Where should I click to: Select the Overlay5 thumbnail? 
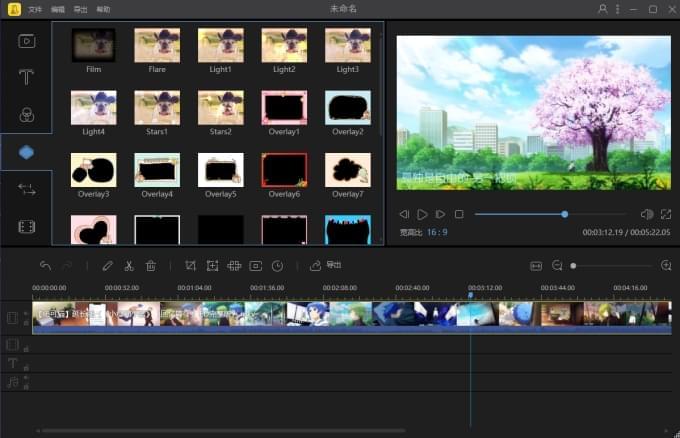pos(221,170)
